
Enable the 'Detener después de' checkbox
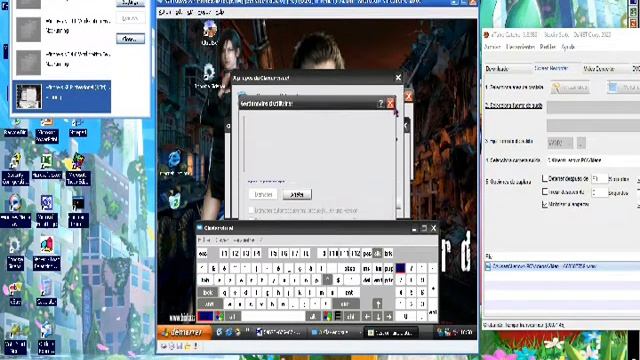(x=544, y=178)
